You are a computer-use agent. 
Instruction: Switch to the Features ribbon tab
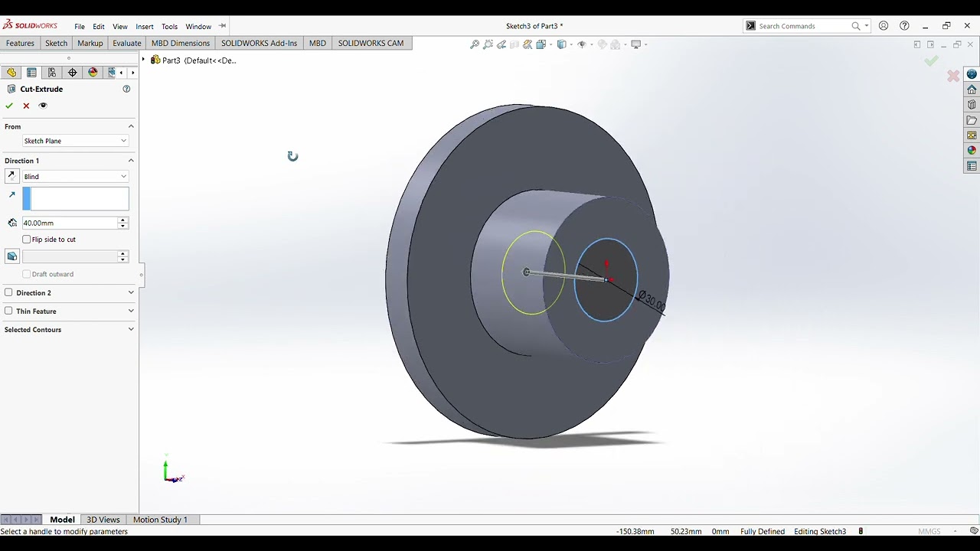click(20, 43)
